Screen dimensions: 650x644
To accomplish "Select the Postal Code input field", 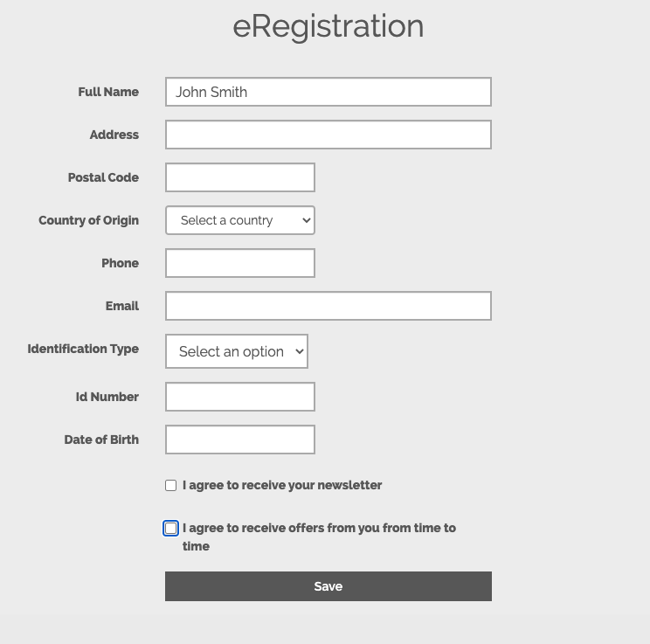I will [240, 177].
